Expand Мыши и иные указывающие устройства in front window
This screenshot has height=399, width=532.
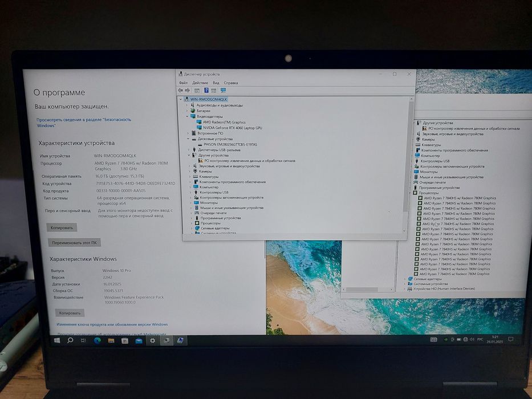[x=191, y=207]
